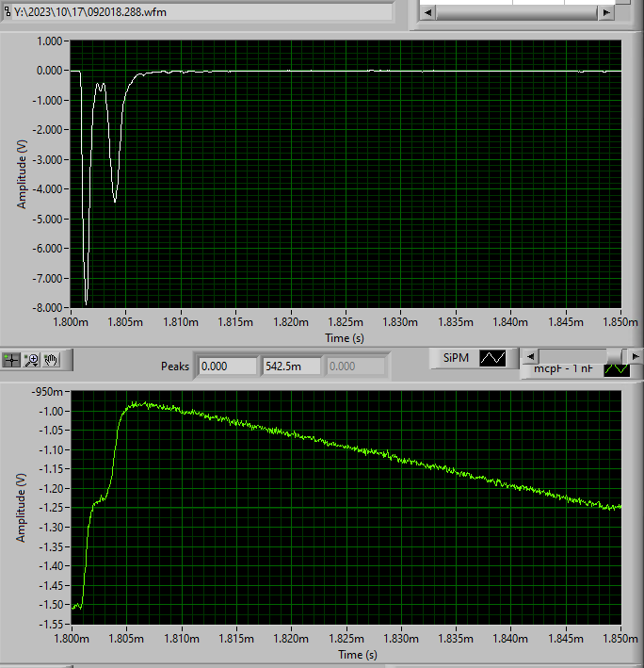The width and height of the screenshot is (644, 668).
Task: Click -950m at the top of the green graph Y axis
Action: [x=47, y=392]
